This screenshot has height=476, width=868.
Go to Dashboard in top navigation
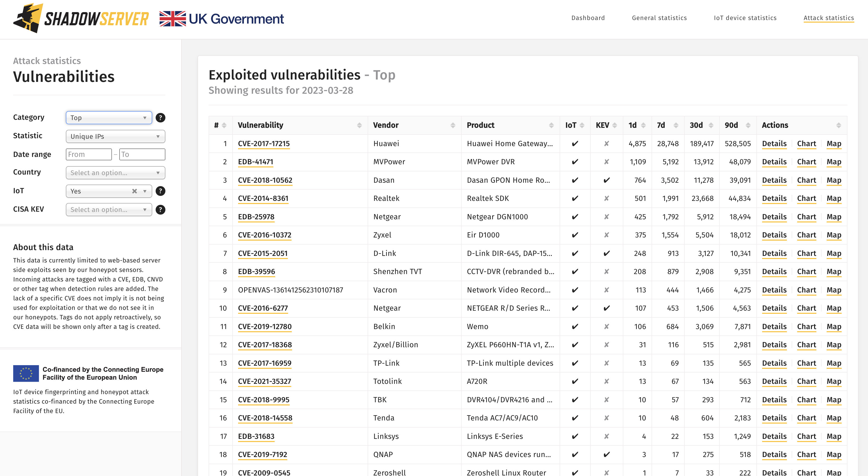588,18
